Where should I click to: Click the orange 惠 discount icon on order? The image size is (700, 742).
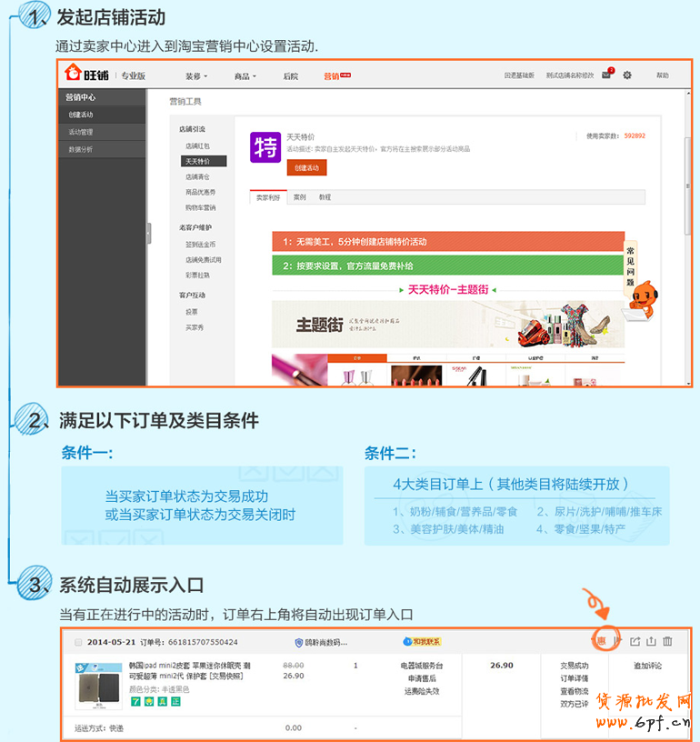(x=601, y=641)
